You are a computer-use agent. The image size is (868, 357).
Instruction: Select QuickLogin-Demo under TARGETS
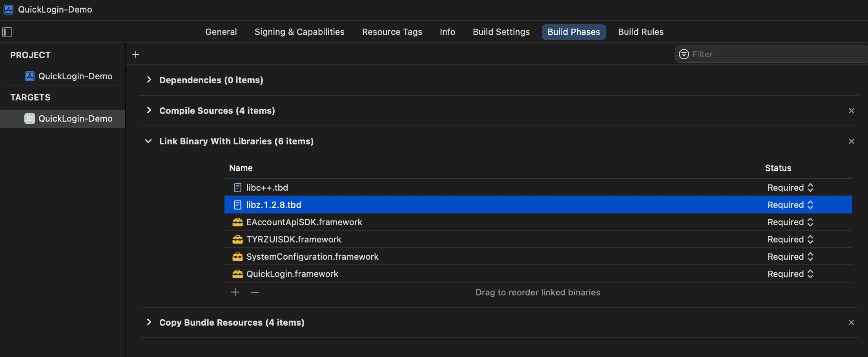pyautogui.click(x=63, y=118)
